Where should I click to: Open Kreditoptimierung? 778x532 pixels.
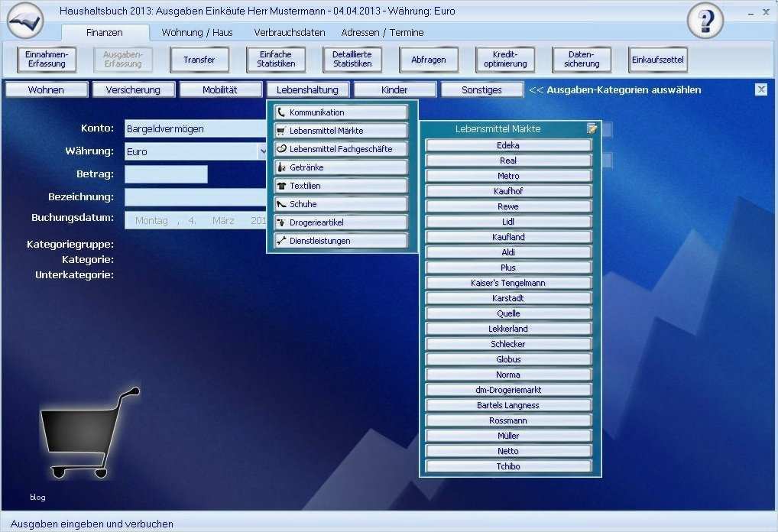click(x=505, y=60)
